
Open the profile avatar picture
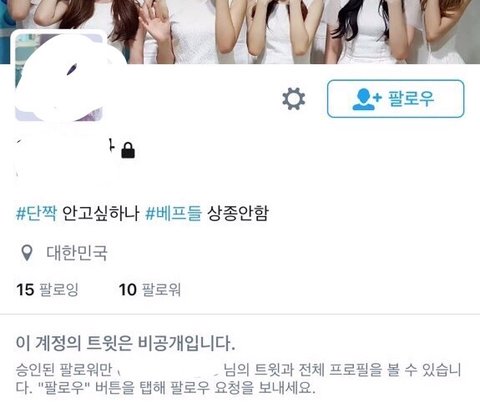[x=60, y=77]
